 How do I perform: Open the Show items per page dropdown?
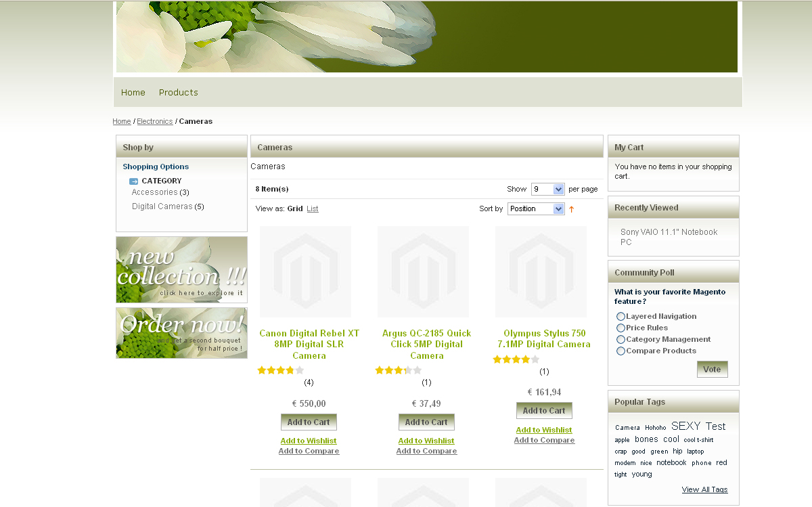click(x=547, y=190)
